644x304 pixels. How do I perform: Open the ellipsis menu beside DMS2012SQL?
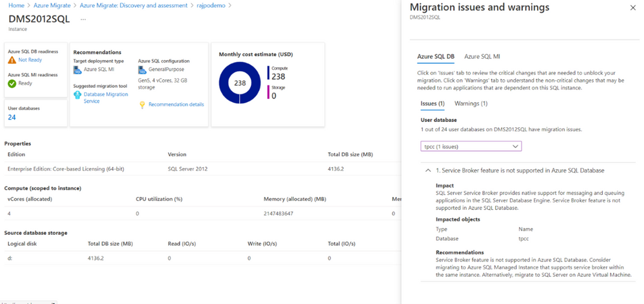click(83, 19)
